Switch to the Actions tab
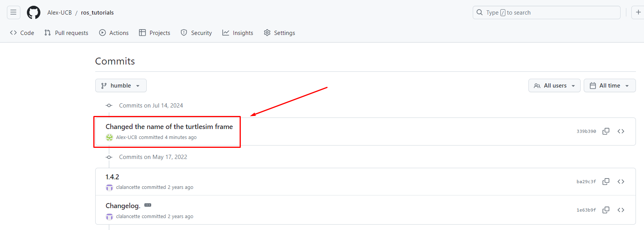 click(x=114, y=33)
